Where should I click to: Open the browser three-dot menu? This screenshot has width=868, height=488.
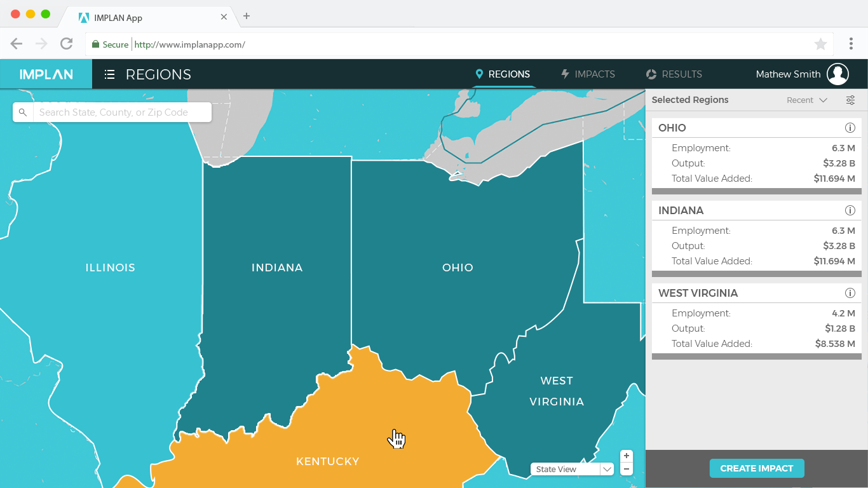(851, 44)
